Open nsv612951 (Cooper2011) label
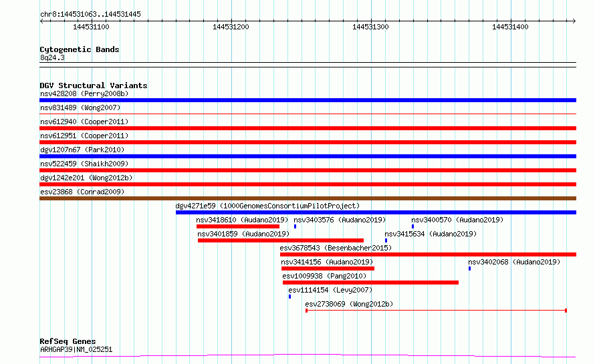 (84, 136)
